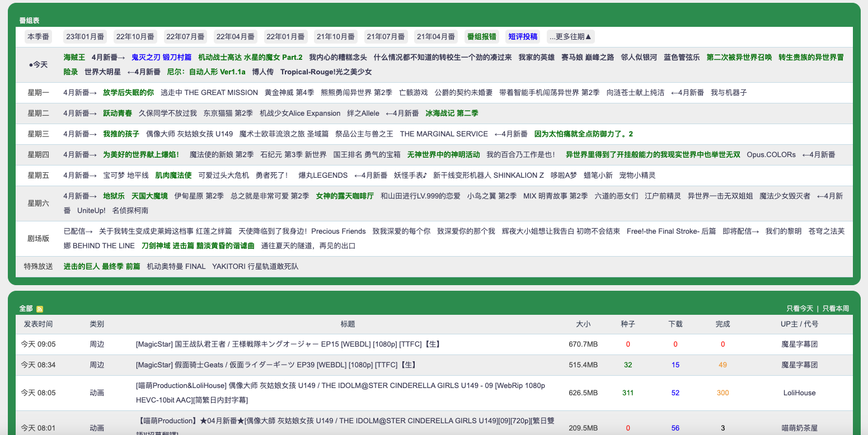Open the RSS feed icon beside 全部
This screenshot has width=868, height=435.
point(40,309)
